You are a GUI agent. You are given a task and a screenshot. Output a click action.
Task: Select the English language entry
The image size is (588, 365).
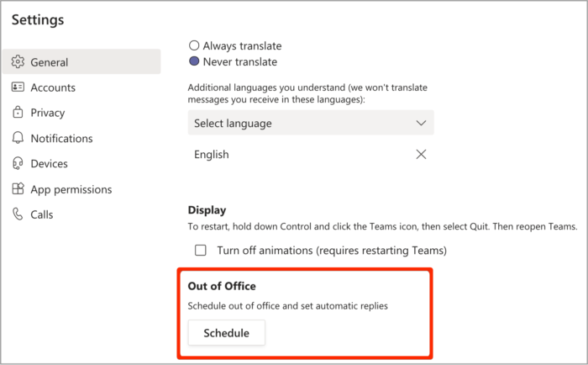point(212,154)
